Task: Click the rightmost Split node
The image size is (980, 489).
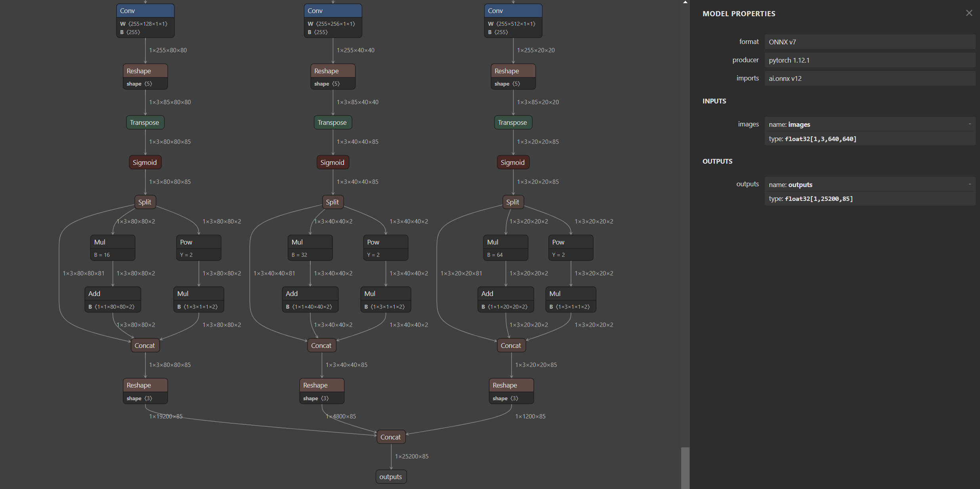Action: click(x=512, y=202)
